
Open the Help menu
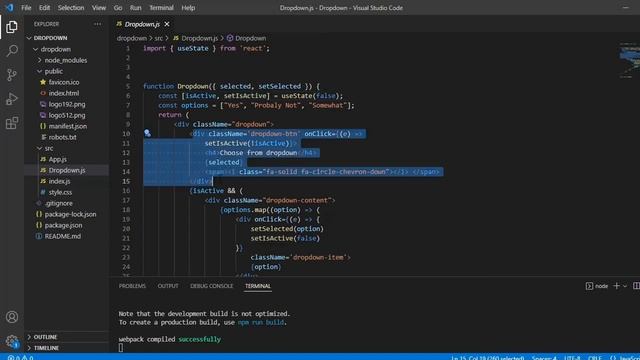click(x=188, y=8)
